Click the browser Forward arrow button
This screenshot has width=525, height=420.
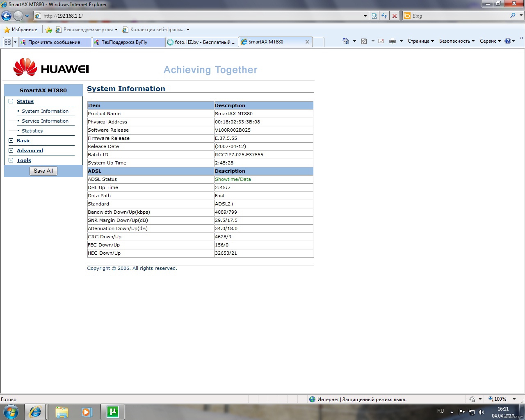(18, 16)
